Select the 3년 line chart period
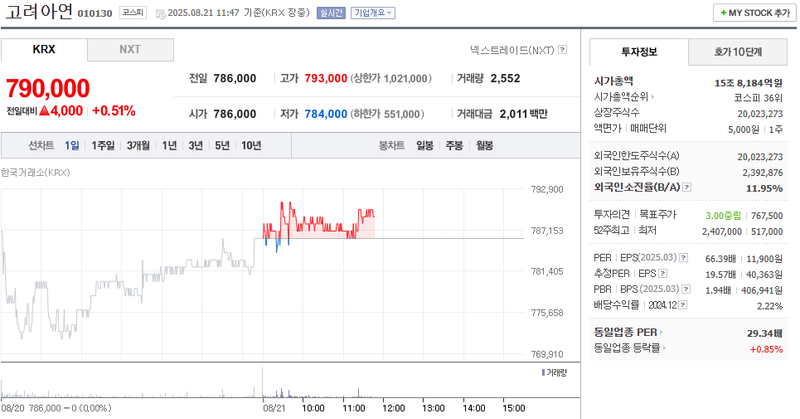Screen dimensions: 800x419 pyautogui.click(x=196, y=145)
